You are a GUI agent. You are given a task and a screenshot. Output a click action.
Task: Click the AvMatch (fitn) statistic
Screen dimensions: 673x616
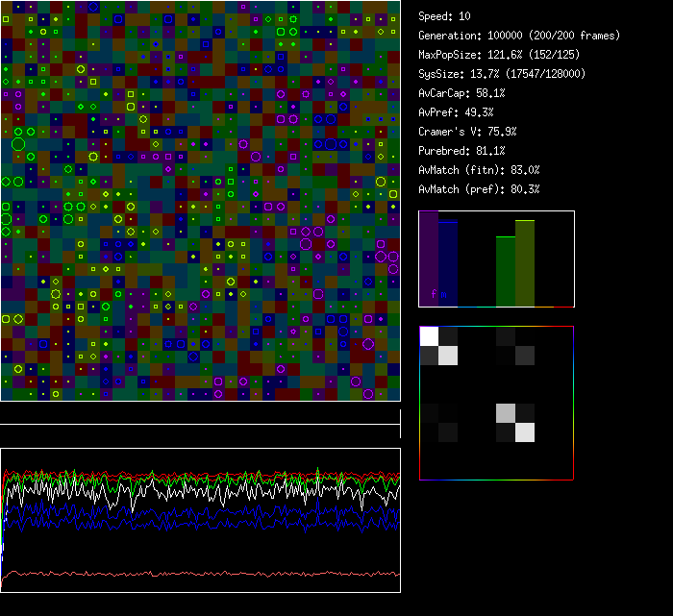tap(479, 170)
